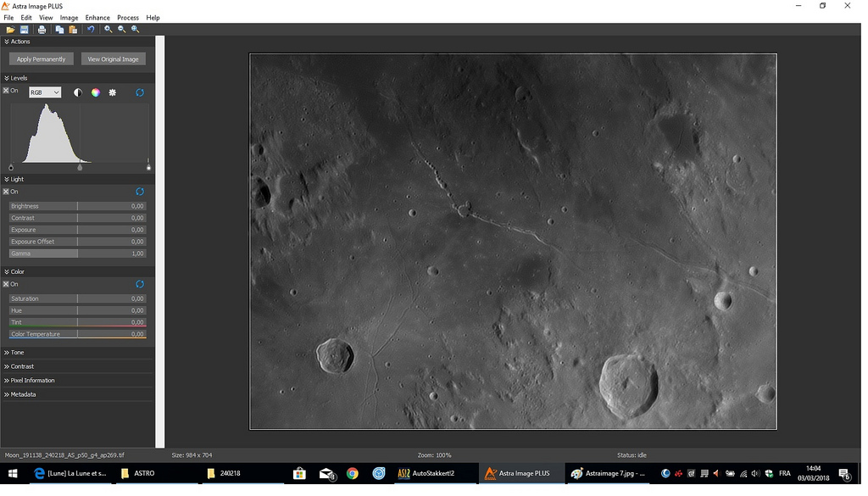Image resolution: width=868 pixels, height=496 pixels.
Task: Fit image to window with the third magnifier icon
Action: point(135,30)
